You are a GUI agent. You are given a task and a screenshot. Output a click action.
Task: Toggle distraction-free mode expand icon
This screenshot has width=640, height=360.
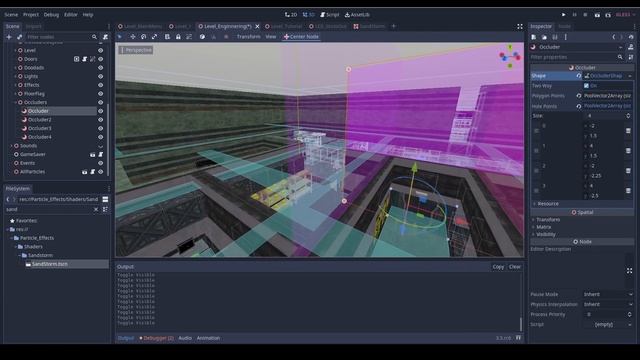520,27
